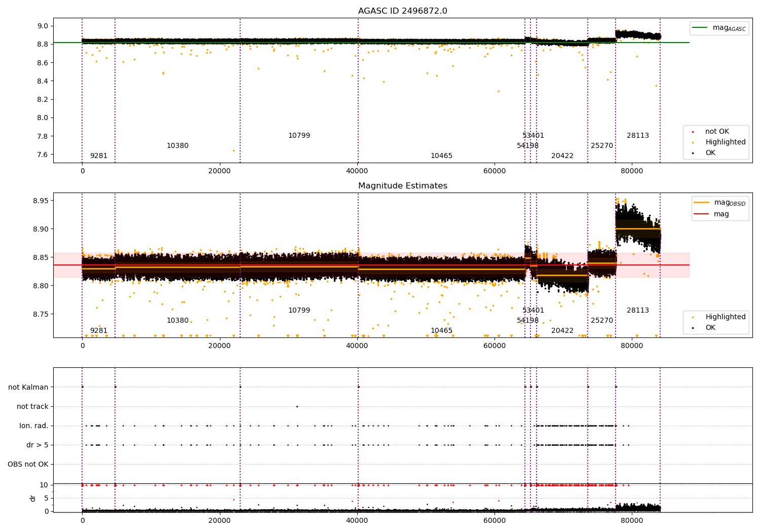The width and height of the screenshot is (760, 532).
Task: Click OBSID label 10799 in Magnitude Estimates panel
Action: [x=299, y=310]
